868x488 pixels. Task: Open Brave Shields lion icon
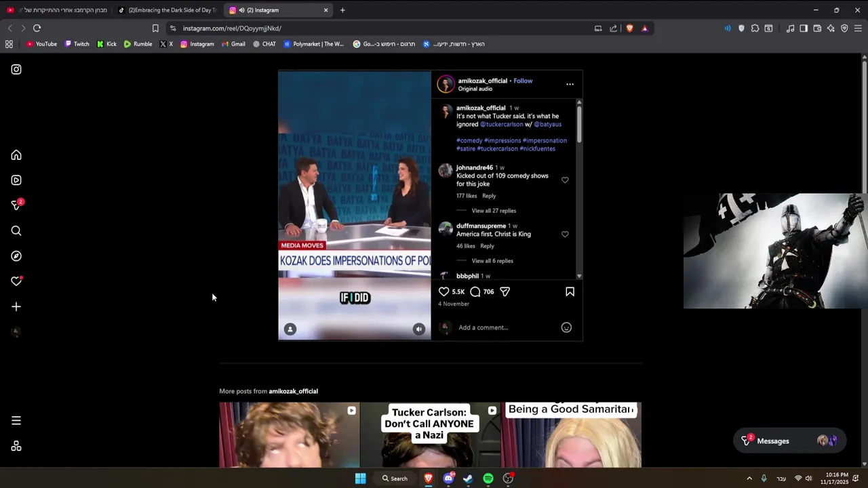(x=629, y=28)
